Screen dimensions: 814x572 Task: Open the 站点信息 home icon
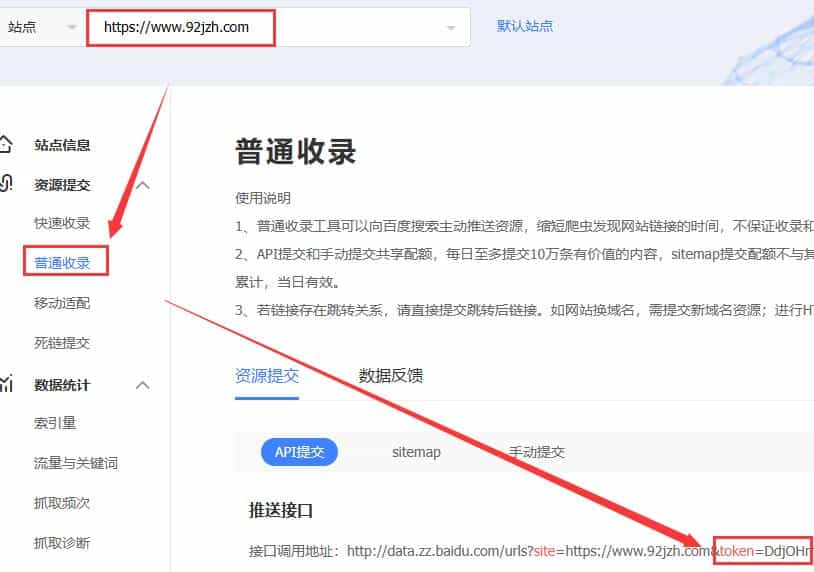(5, 144)
